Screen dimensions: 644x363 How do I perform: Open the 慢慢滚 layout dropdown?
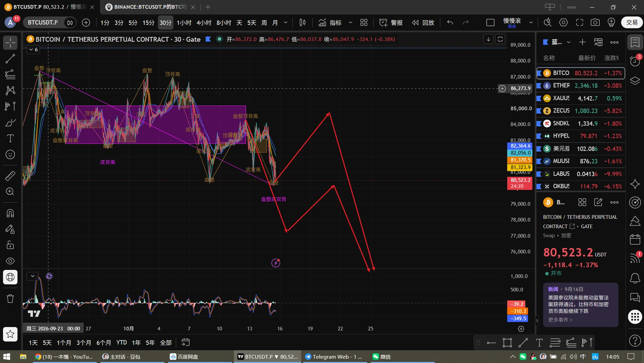pyautogui.click(x=531, y=23)
